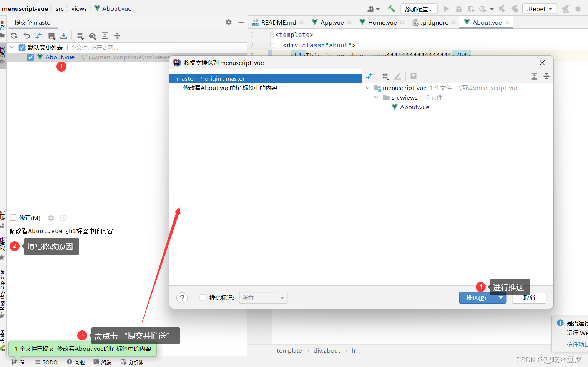Image resolution: width=588 pixels, height=367 pixels.
Task: Click the Stop square icon
Action: click(x=578, y=9)
